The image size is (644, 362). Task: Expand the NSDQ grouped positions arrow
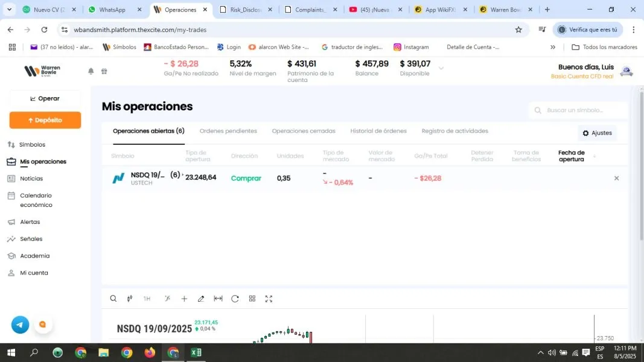tap(182, 175)
